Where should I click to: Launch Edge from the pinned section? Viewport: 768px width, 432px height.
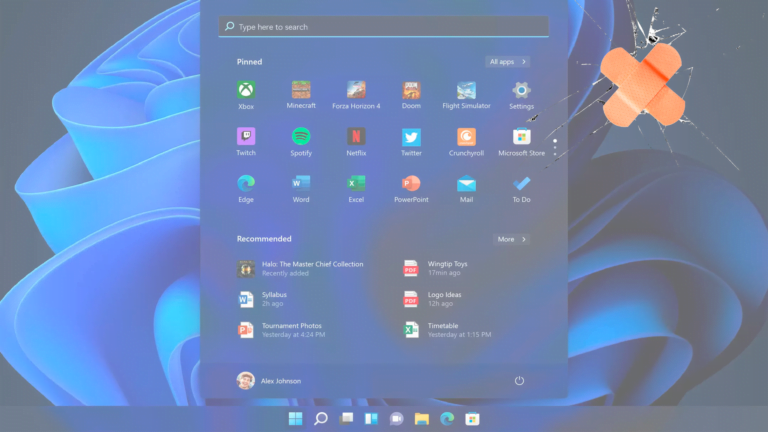point(246,189)
